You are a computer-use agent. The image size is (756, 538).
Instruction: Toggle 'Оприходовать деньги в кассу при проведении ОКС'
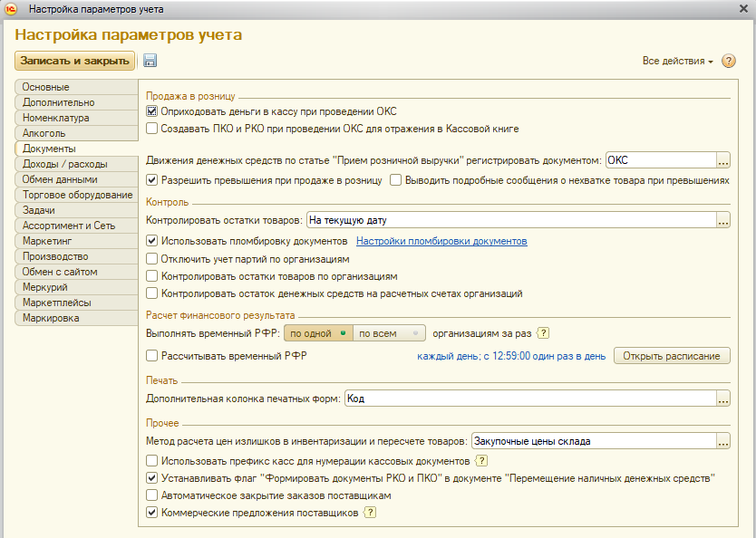(152, 111)
